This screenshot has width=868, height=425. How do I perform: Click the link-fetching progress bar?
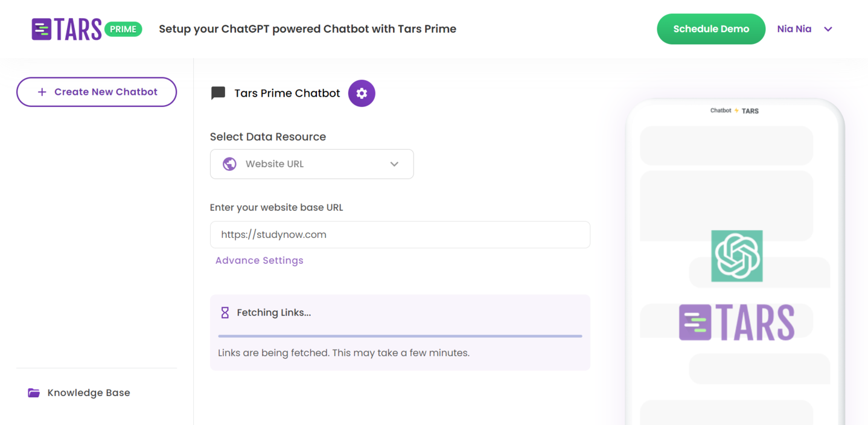pyautogui.click(x=400, y=336)
